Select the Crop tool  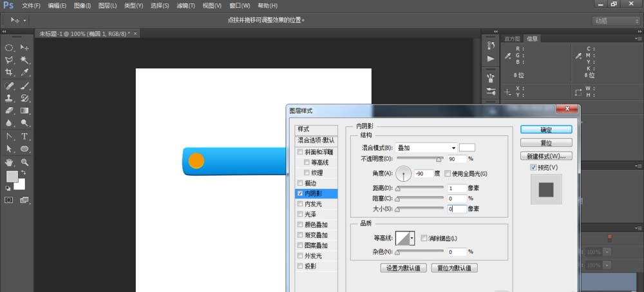(9, 72)
